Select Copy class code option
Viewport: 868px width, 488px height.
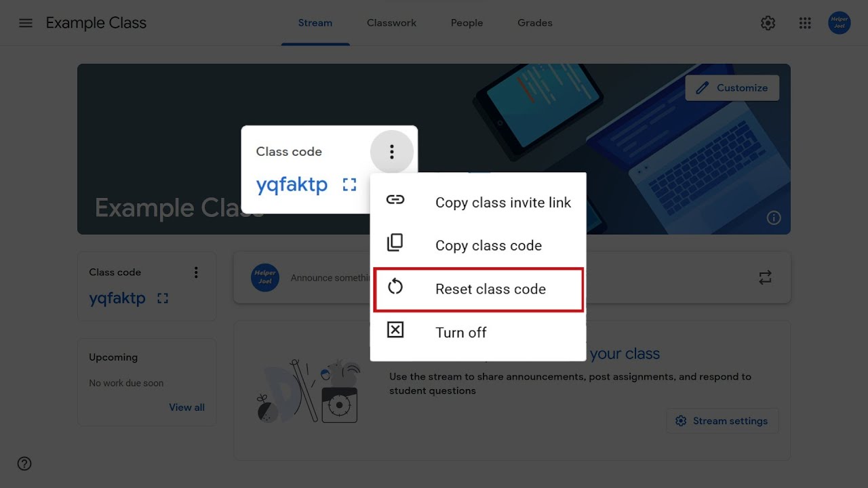click(x=478, y=245)
